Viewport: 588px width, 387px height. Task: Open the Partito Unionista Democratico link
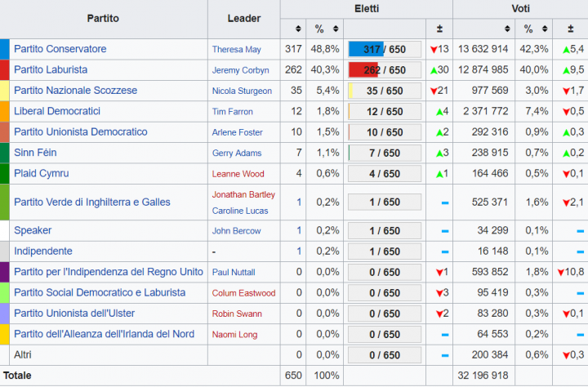pos(81,132)
